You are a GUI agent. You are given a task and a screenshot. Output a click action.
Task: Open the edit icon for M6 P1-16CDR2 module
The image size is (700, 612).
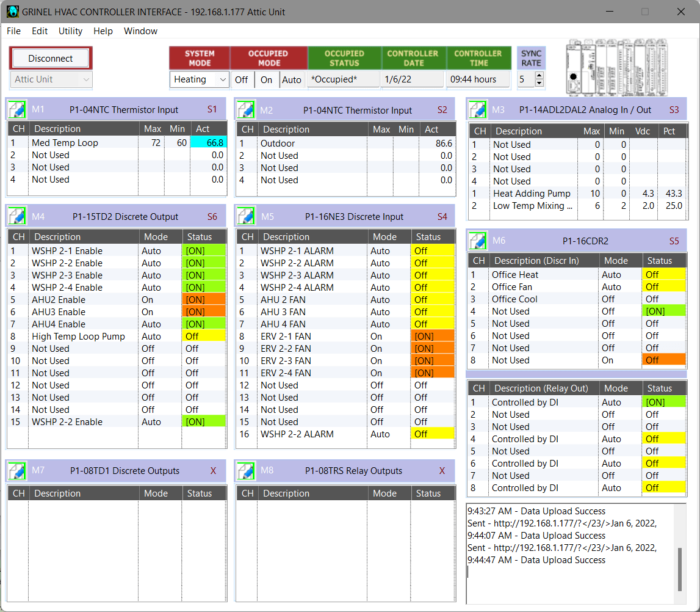tap(478, 241)
